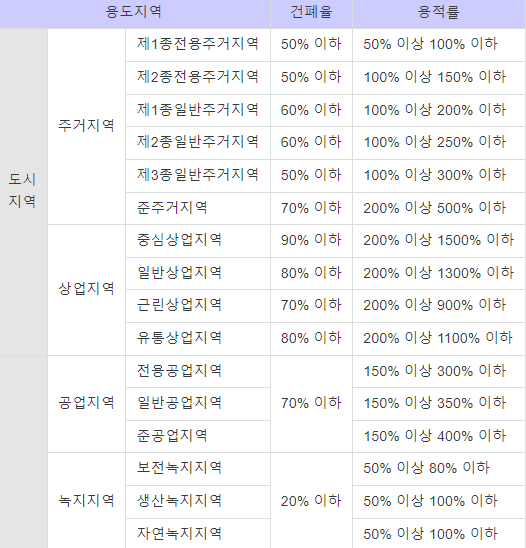Click the '준공업지역' cell
Viewport: 526px width, 548px height.
click(198, 436)
